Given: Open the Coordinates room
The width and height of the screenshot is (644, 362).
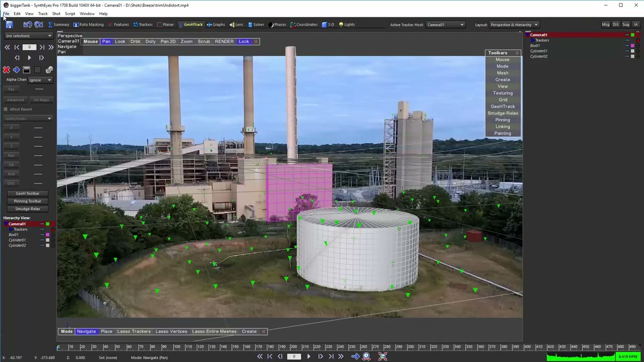Looking at the screenshot, I should (x=304, y=25).
